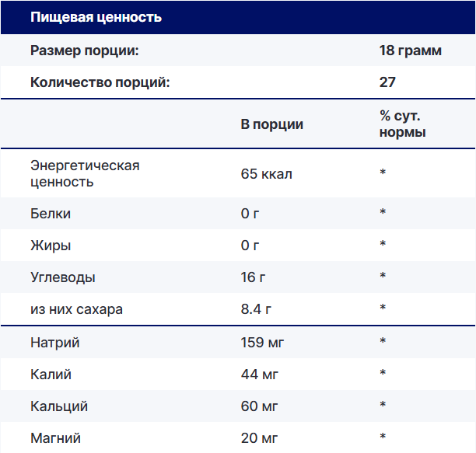Click the "В порции" column header
Viewport: 476px width, 453px height.
click(271, 124)
